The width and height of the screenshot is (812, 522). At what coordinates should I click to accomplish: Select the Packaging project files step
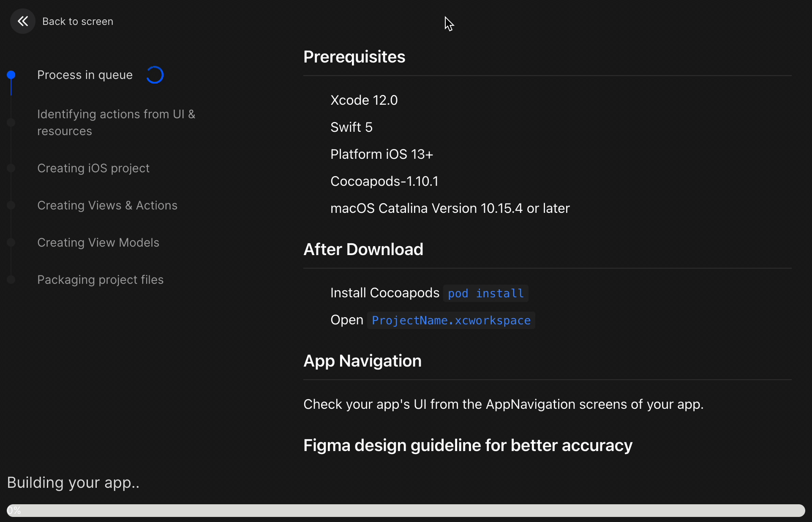pos(100,280)
